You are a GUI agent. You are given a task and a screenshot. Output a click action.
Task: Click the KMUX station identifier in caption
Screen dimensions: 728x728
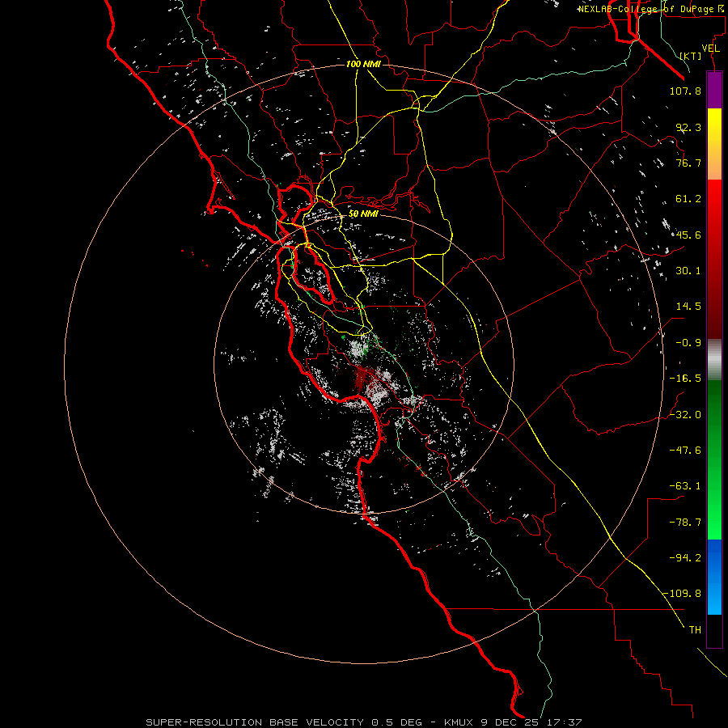[x=460, y=722]
